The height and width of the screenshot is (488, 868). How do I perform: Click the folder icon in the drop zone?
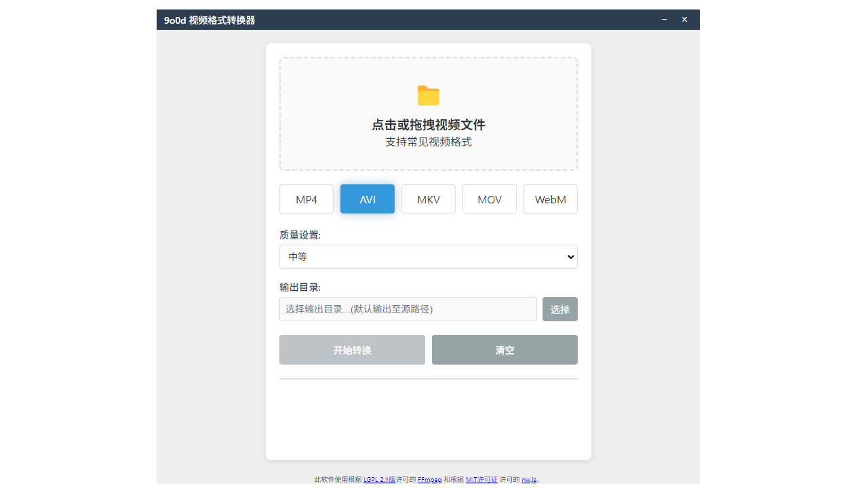click(x=428, y=95)
